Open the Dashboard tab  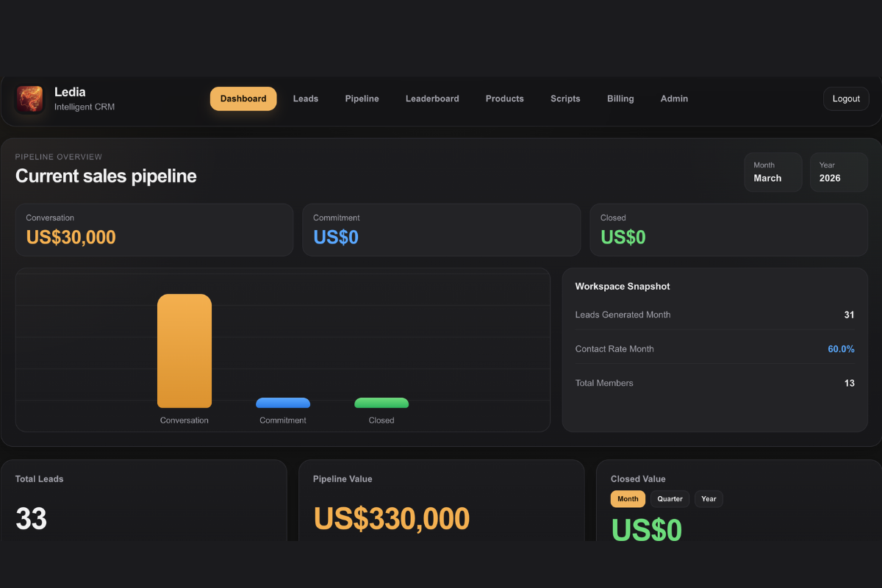(243, 98)
